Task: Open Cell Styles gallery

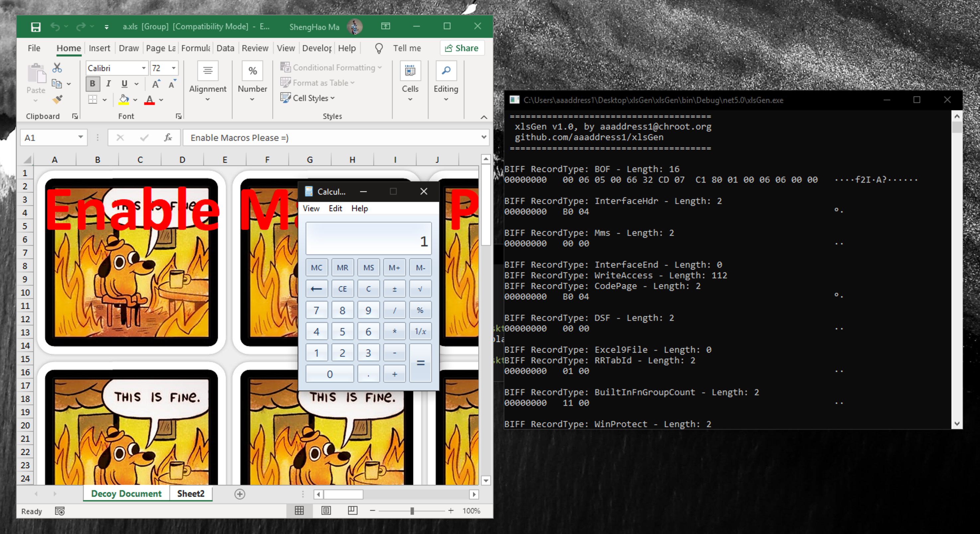Action: (308, 98)
